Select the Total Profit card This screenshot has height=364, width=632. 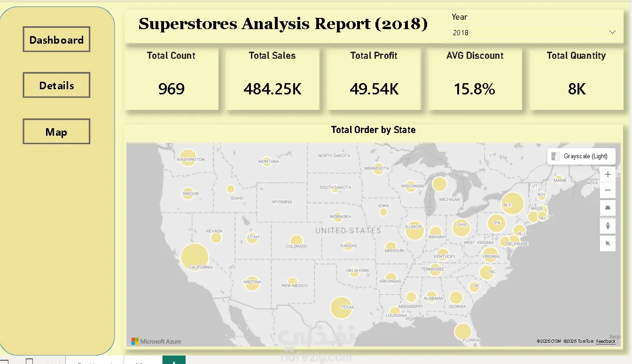(x=374, y=79)
